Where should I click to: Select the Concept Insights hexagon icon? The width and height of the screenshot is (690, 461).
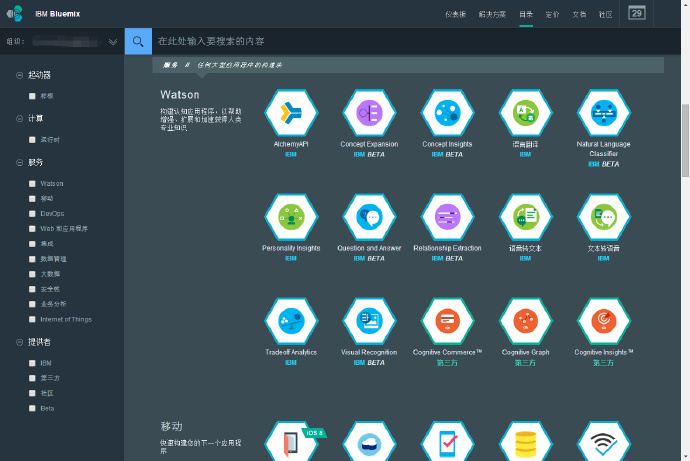pyautogui.click(x=447, y=113)
